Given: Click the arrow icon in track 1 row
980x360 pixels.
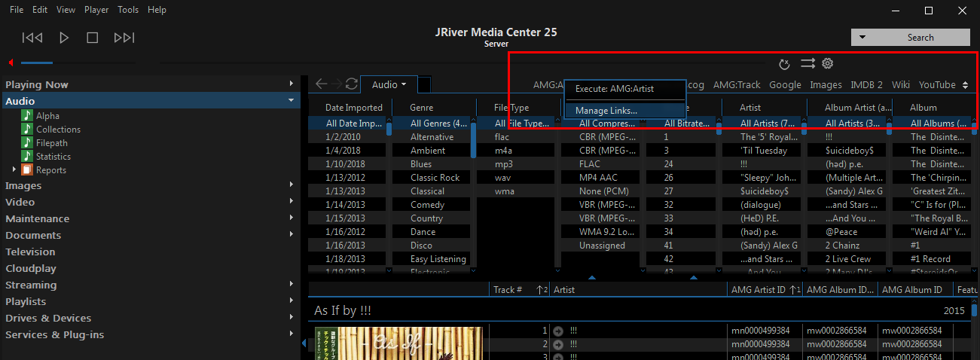Looking at the screenshot, I should (558, 331).
